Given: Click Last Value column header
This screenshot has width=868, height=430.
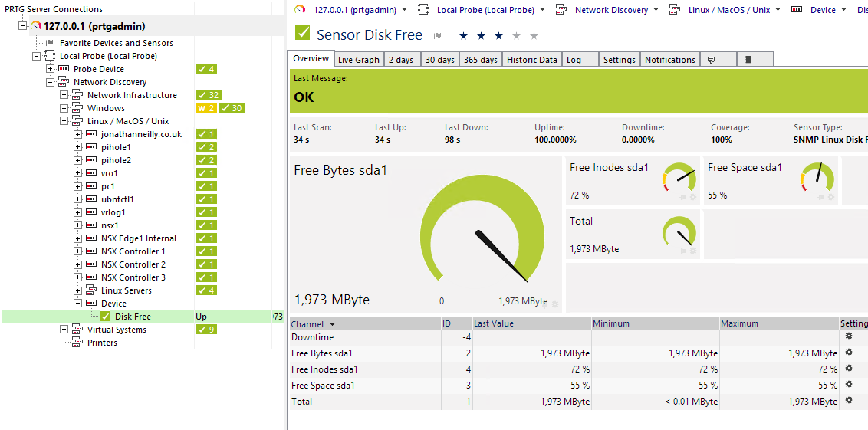Looking at the screenshot, I should tap(532, 323).
